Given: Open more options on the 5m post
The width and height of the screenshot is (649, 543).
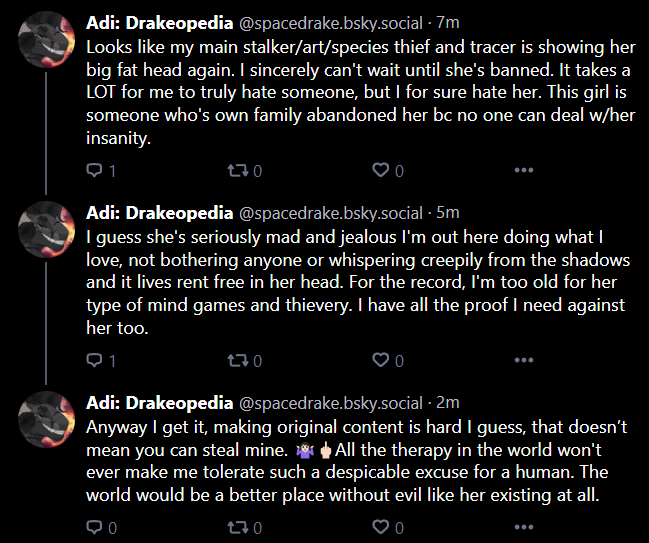Looking at the screenshot, I should [x=524, y=360].
